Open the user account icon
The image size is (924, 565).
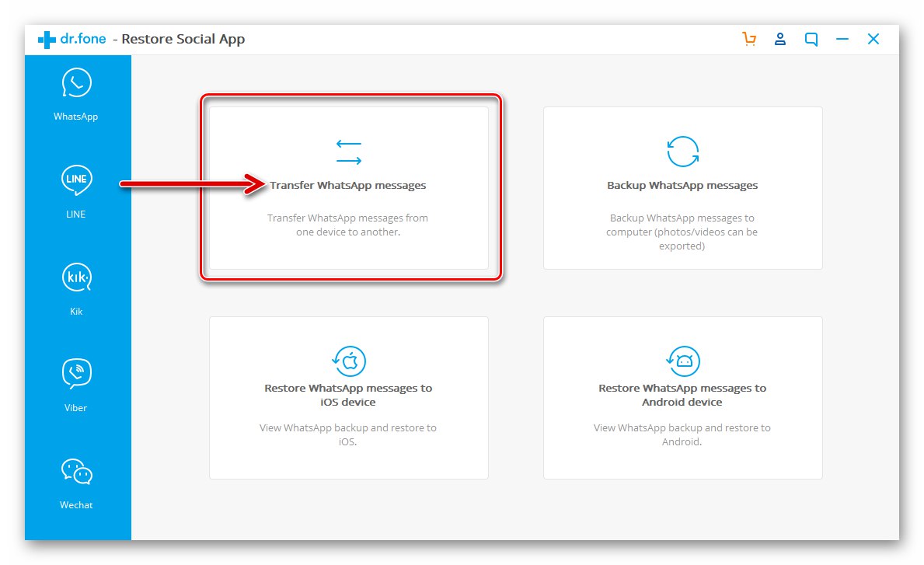780,38
